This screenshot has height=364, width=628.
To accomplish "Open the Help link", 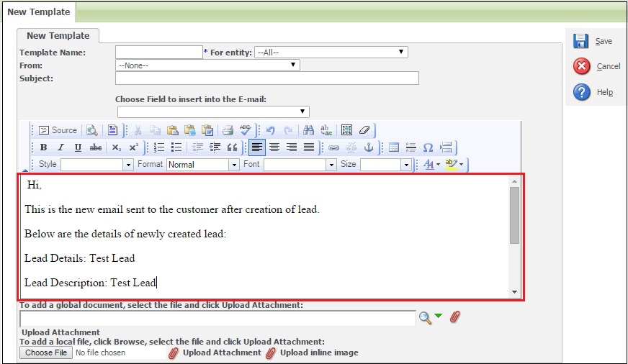I will pos(593,92).
